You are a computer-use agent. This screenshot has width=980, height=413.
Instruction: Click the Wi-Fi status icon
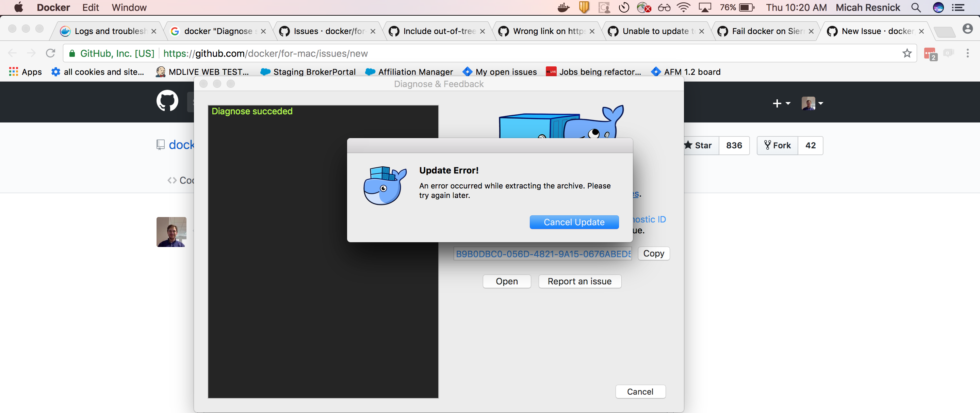684,7
